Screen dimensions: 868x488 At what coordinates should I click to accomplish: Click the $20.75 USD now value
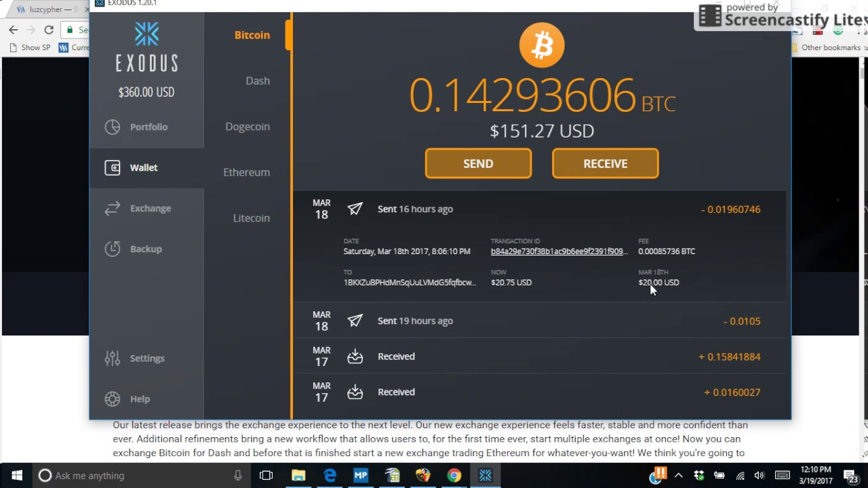[x=511, y=283]
